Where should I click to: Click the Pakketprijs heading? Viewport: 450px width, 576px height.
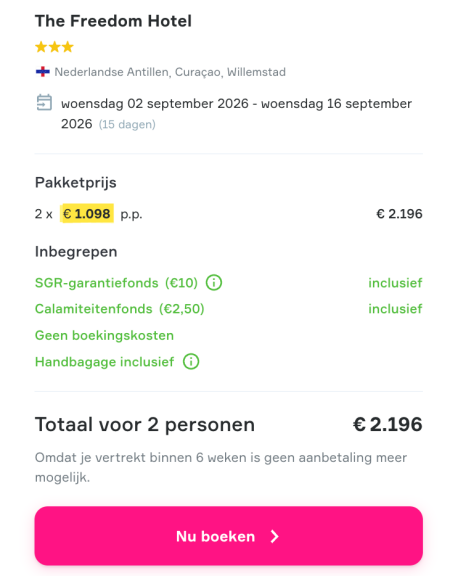pyautogui.click(x=76, y=183)
